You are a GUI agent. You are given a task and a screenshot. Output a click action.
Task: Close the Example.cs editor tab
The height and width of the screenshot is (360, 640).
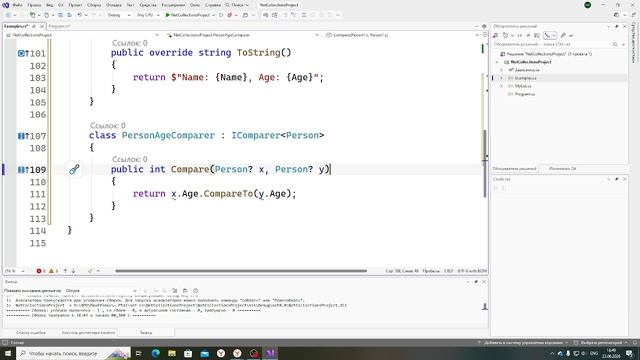click(42, 26)
